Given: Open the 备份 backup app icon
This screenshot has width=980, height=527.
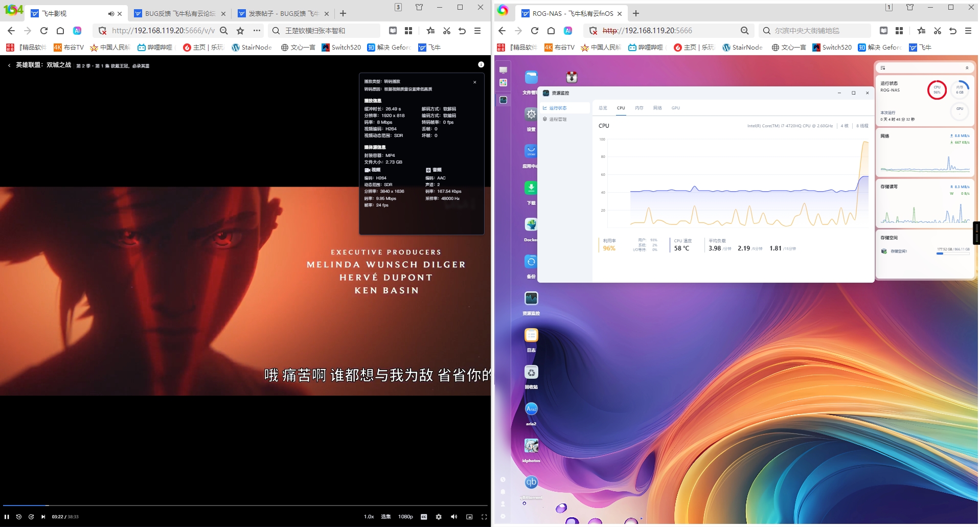Looking at the screenshot, I should [x=531, y=261].
